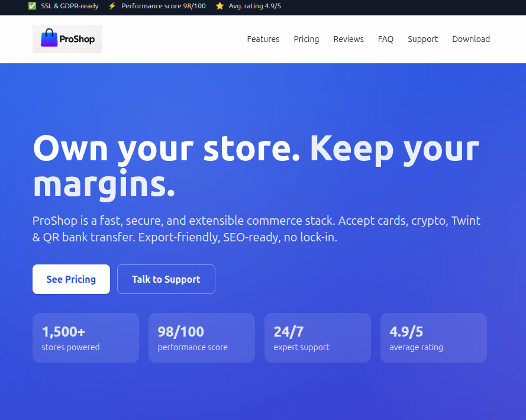Open the Download page link
Image resolution: width=526 pixels, height=420 pixels.
470,39
